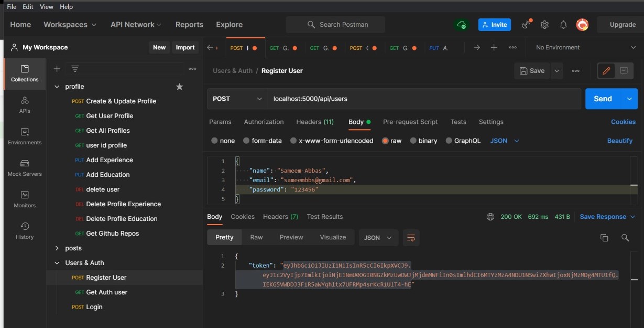Screen dimensions: 644x328
Task: Switch to the edit pencil view
Action: tap(606, 71)
